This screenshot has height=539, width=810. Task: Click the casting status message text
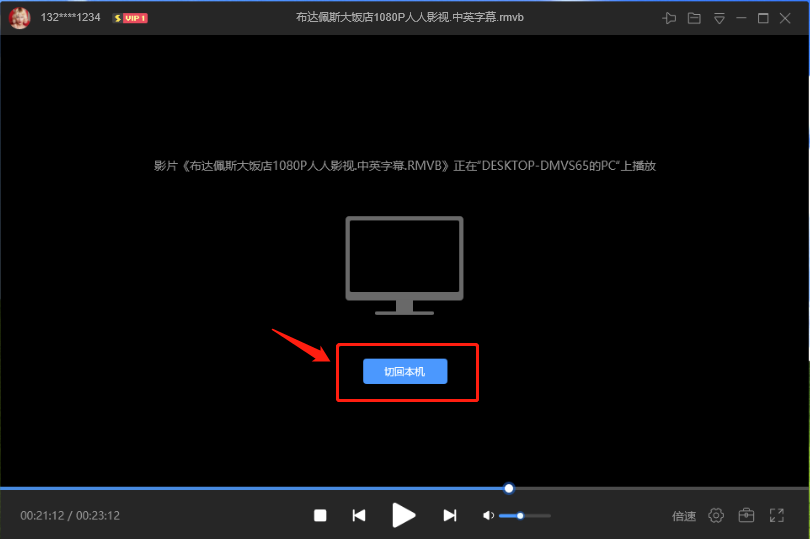[405, 166]
